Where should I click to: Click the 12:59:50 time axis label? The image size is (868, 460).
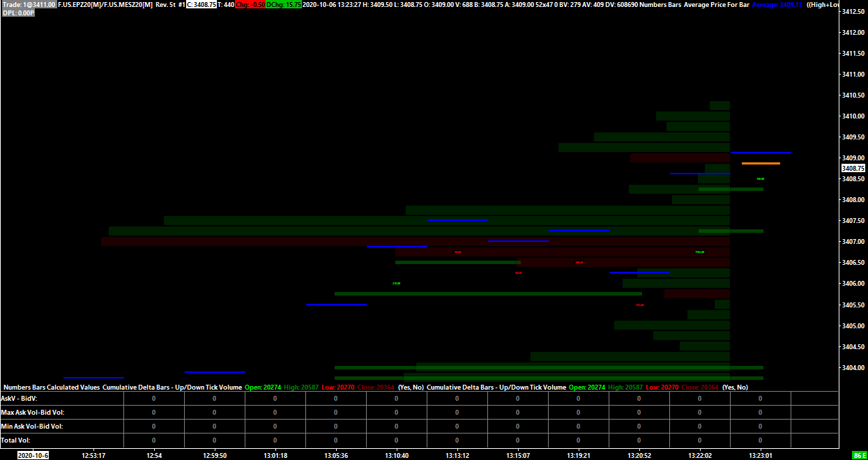[x=215, y=455]
